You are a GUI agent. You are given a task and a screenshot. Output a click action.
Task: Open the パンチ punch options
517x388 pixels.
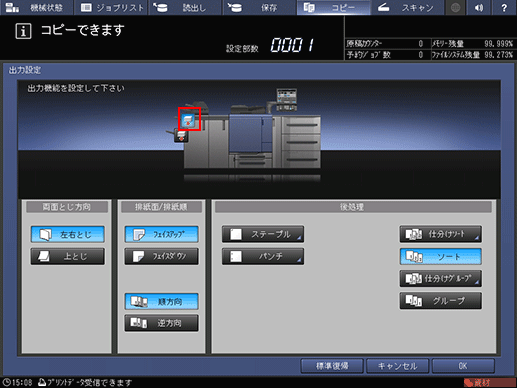tap(263, 256)
